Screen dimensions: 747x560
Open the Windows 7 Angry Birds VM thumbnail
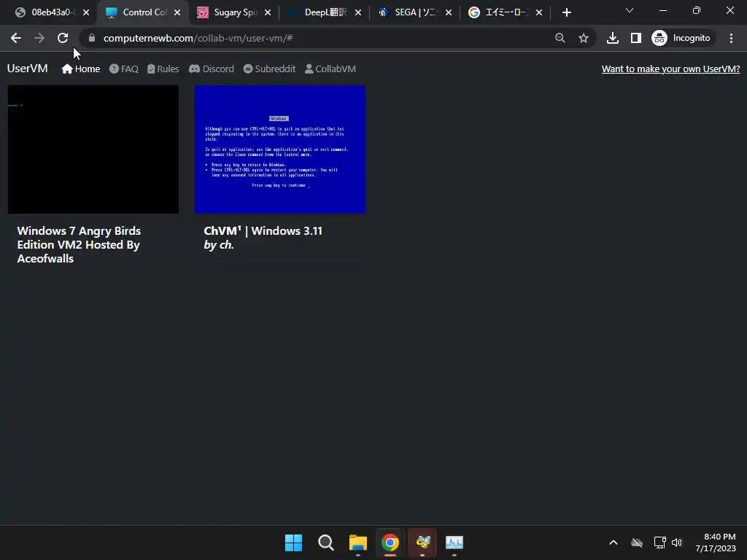point(93,149)
